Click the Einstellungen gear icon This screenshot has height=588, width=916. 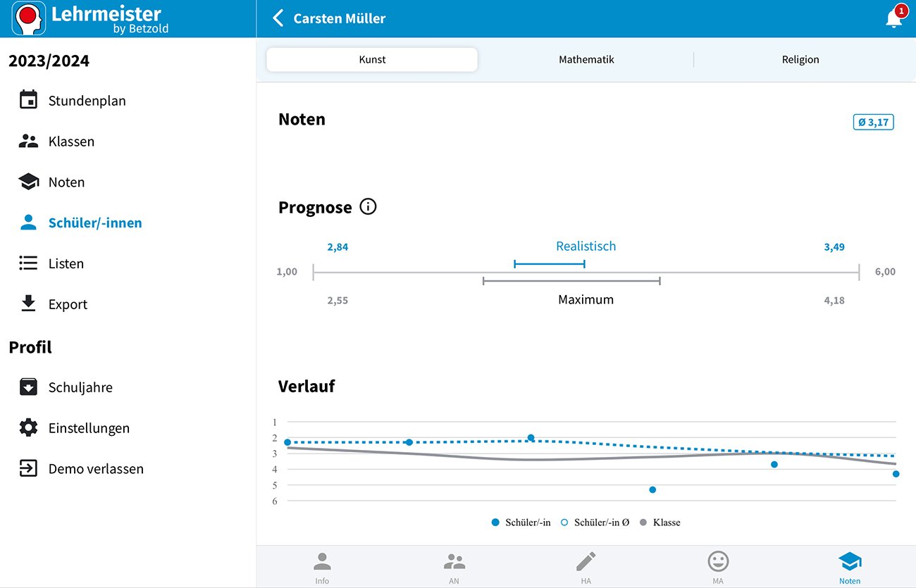point(28,427)
